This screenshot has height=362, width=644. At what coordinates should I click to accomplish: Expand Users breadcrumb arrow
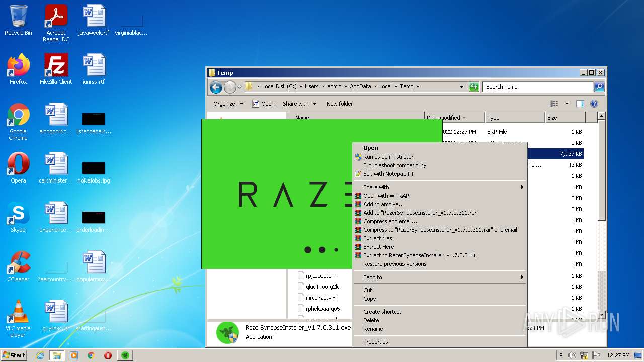pos(323,87)
